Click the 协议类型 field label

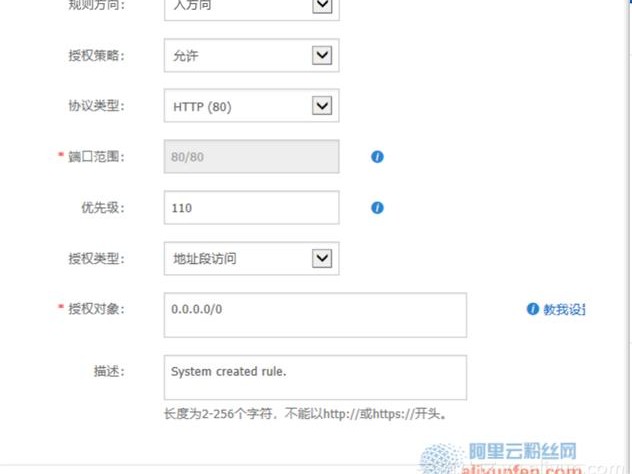96,106
